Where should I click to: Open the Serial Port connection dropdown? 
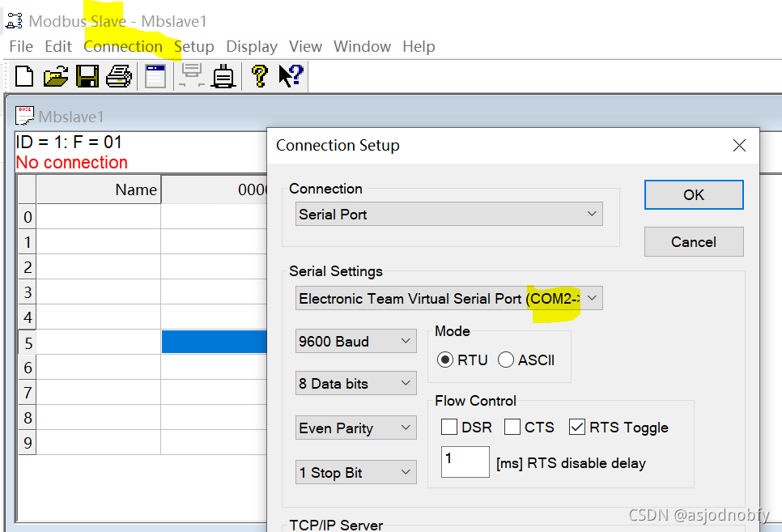448,214
